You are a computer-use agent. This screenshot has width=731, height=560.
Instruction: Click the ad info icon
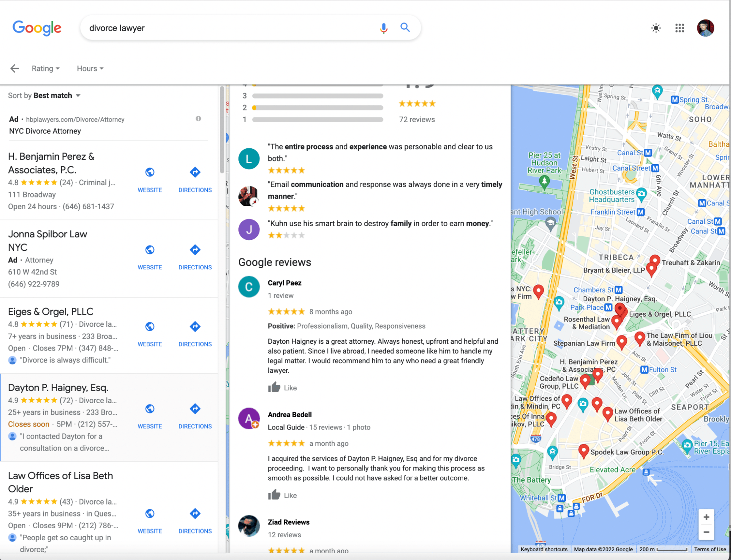(198, 118)
